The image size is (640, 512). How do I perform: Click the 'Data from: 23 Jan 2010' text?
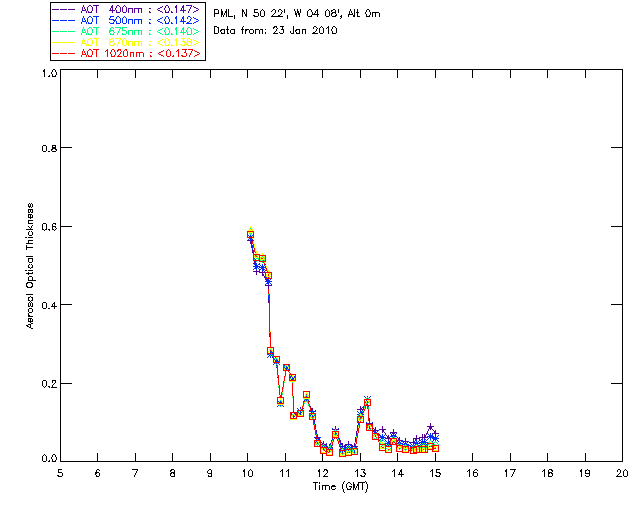275,31
